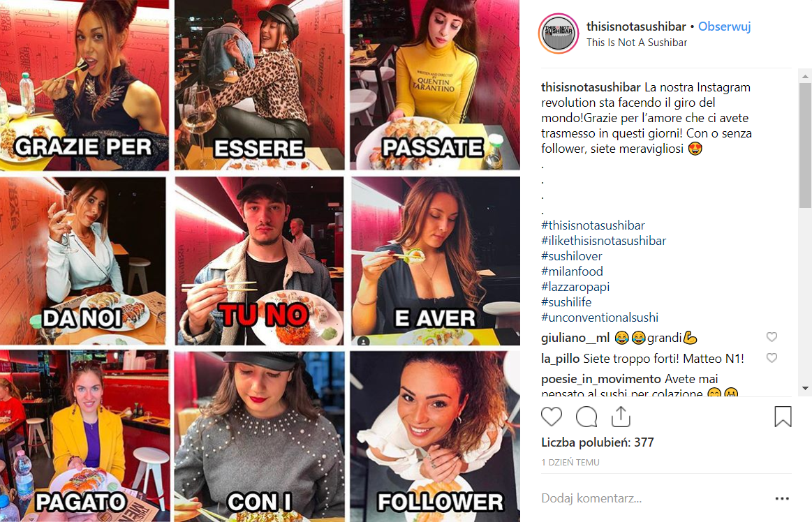Click the 1 DZIEŃ TEMU timestamp
The image size is (812, 522).
570,463
